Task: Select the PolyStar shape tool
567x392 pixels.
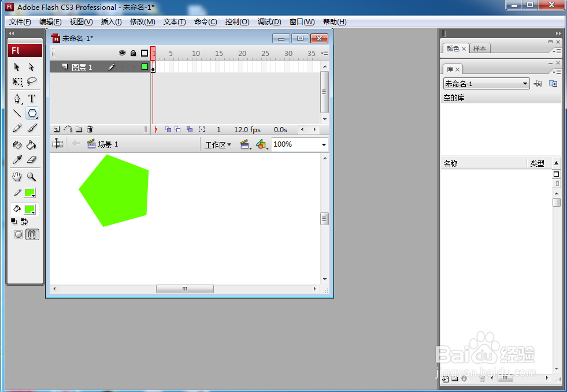Action: [32, 114]
